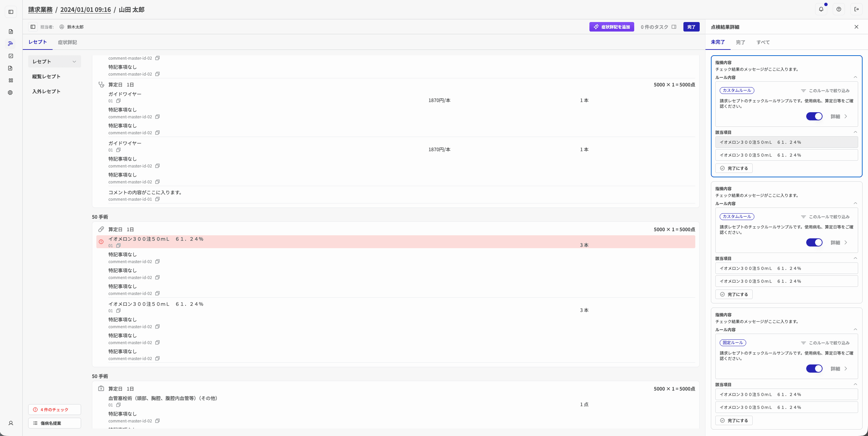This screenshot has height=436, width=868.
Task: Select the すべて tab in results panel
Action: pos(763,42)
